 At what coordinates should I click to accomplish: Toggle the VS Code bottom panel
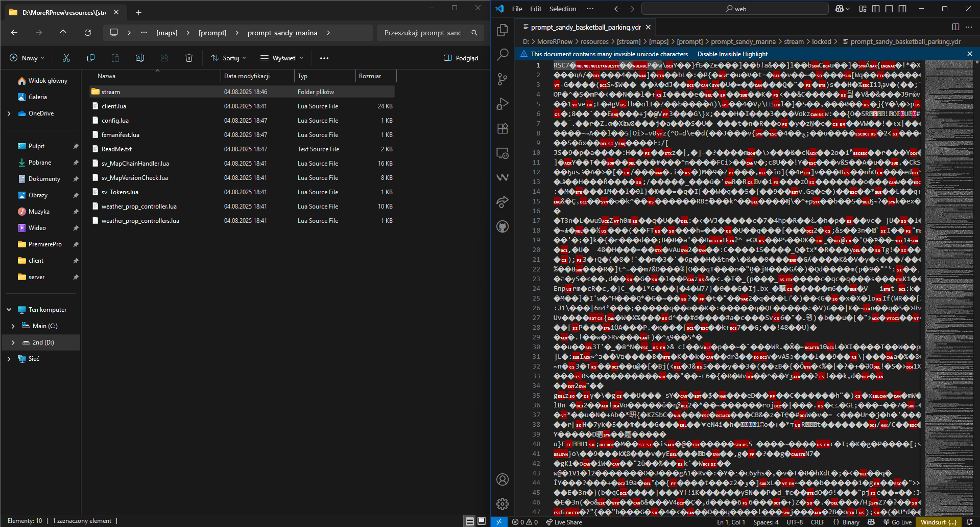click(x=889, y=9)
